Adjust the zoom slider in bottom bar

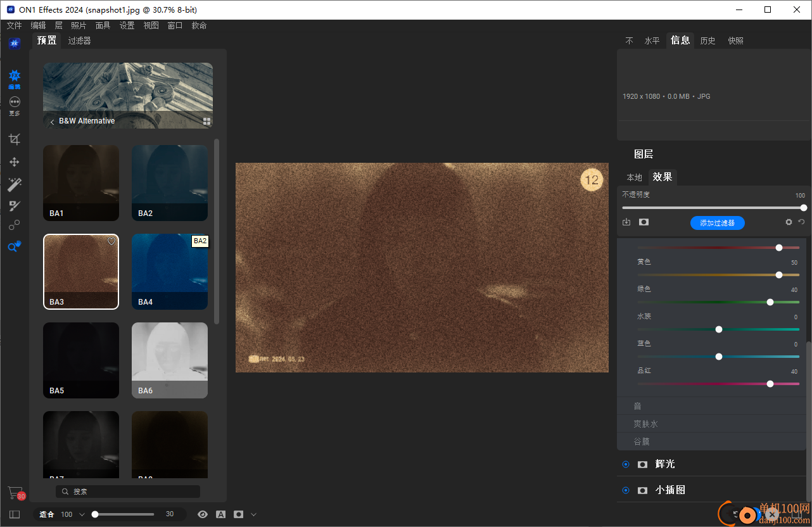124,514
